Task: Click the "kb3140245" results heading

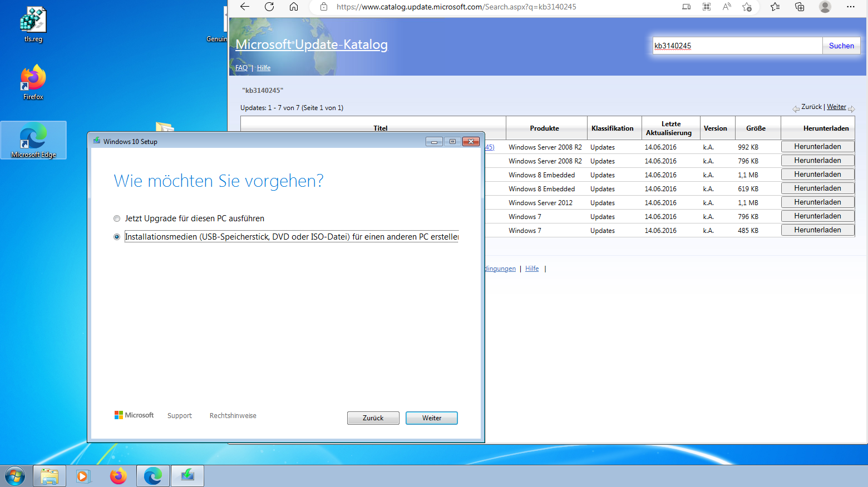Action: (263, 90)
